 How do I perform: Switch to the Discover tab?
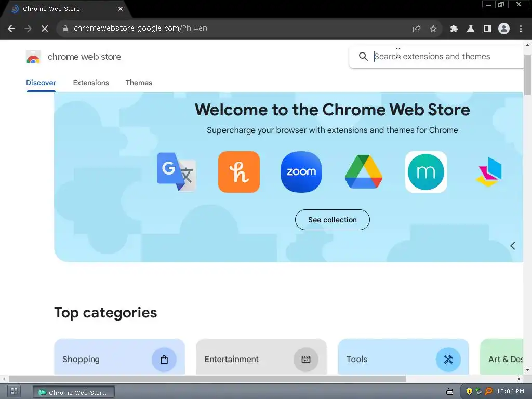coord(41,83)
